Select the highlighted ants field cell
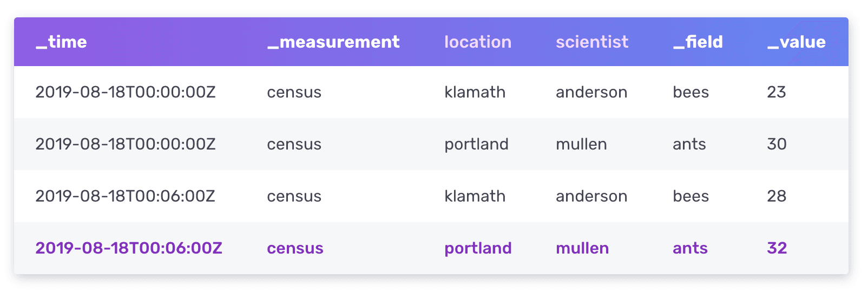This screenshot has width=868, height=298. 690,248
